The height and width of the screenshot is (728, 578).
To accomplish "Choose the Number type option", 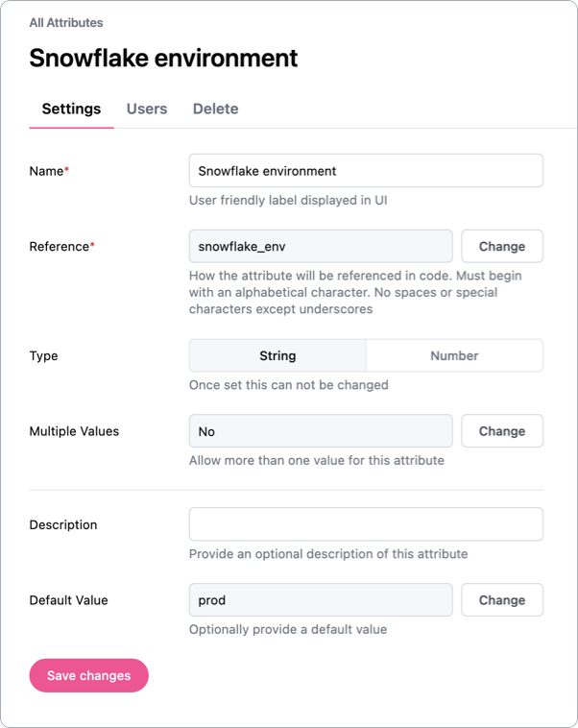I will [454, 355].
